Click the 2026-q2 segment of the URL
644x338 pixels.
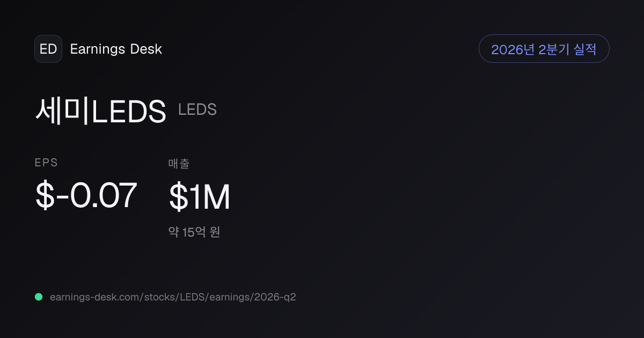275,297
